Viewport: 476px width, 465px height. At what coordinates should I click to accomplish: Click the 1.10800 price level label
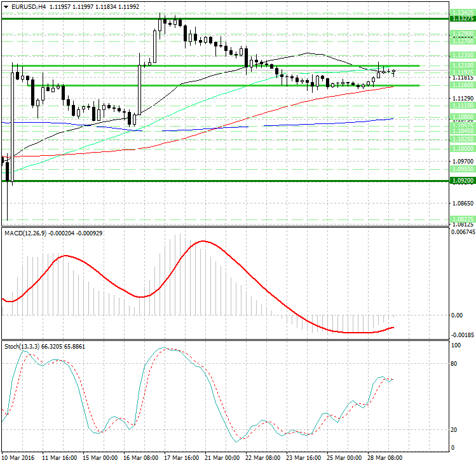pyautogui.click(x=463, y=117)
